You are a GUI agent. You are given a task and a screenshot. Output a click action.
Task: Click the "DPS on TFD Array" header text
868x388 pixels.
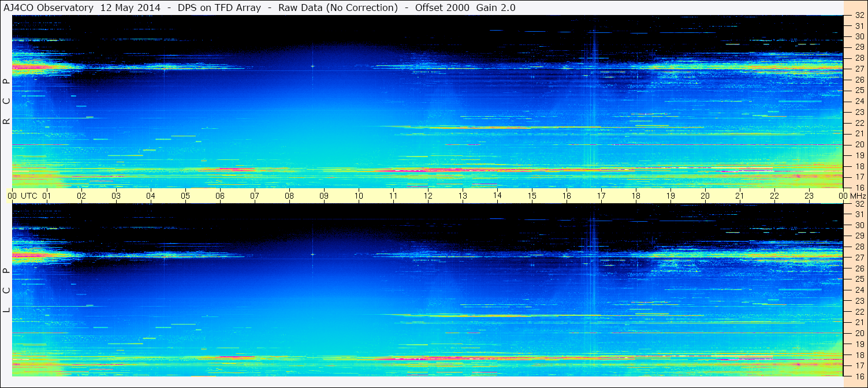point(219,8)
